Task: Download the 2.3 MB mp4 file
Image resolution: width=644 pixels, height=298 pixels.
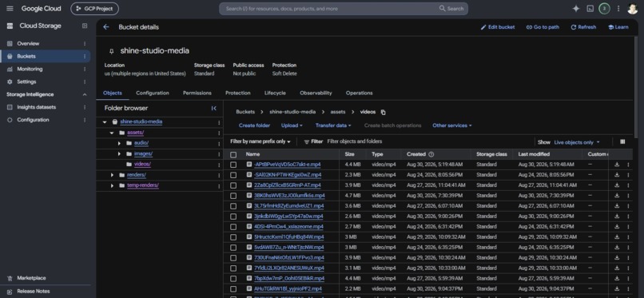Action: [x=617, y=175]
